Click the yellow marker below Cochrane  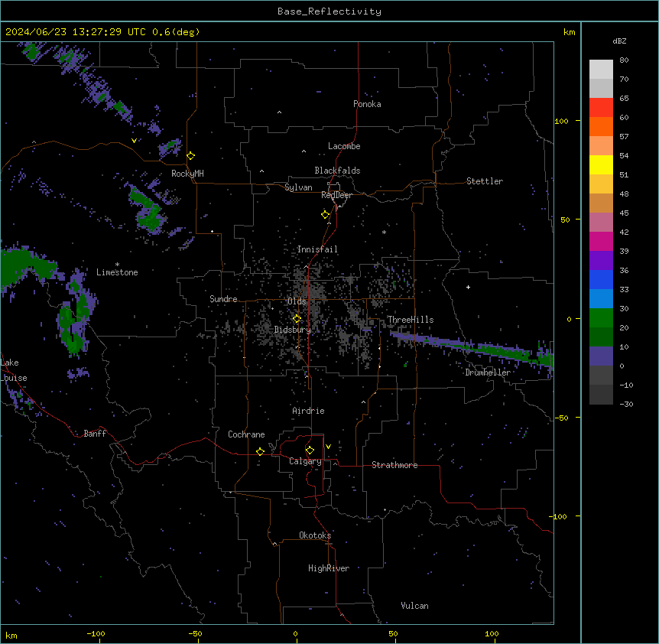point(260,451)
